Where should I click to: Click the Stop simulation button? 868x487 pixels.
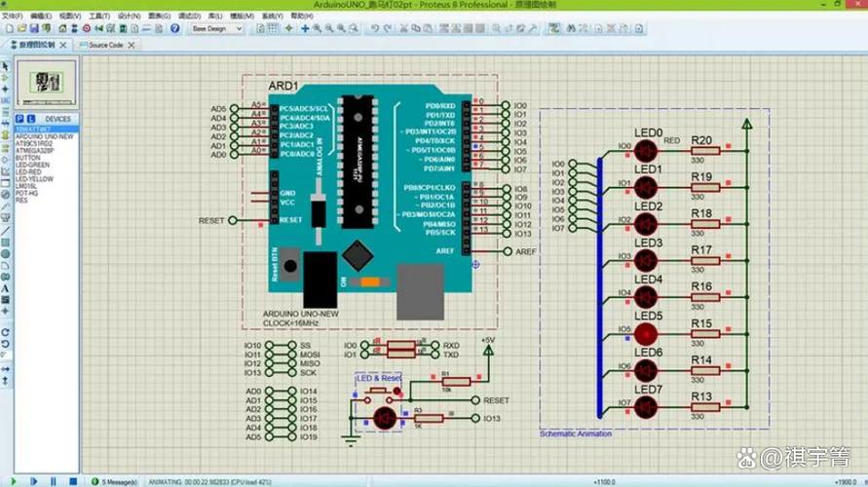click(x=73, y=481)
